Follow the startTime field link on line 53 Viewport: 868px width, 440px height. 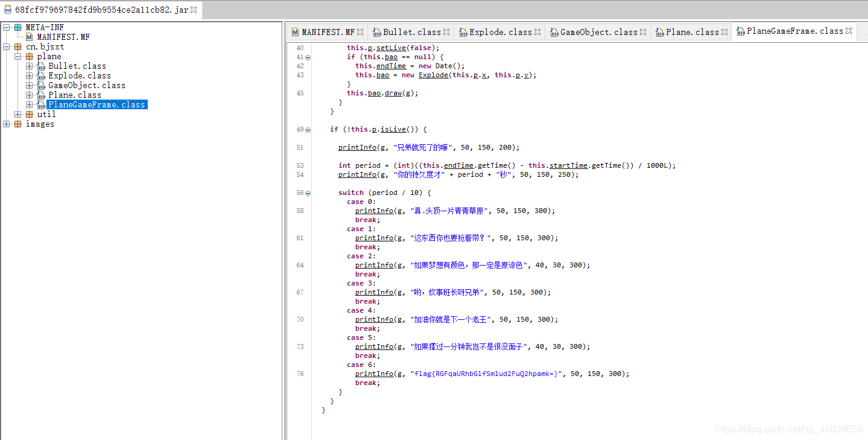pyautogui.click(x=568, y=165)
